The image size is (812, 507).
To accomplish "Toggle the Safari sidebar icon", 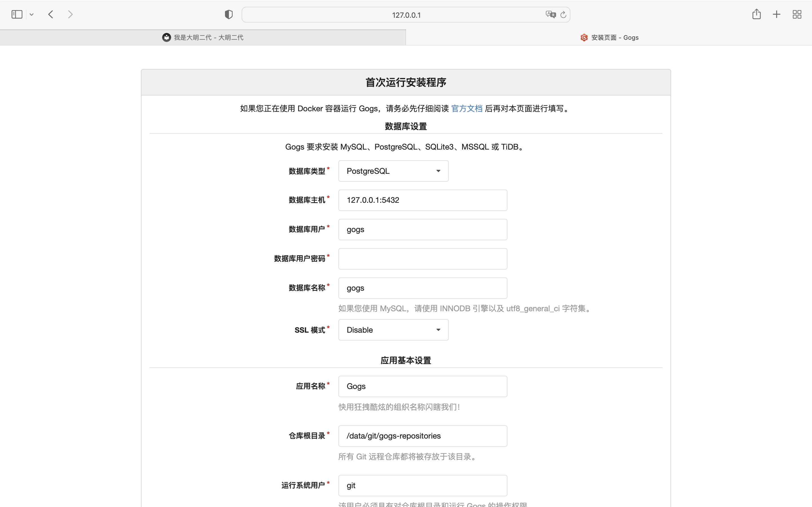I will pyautogui.click(x=17, y=14).
